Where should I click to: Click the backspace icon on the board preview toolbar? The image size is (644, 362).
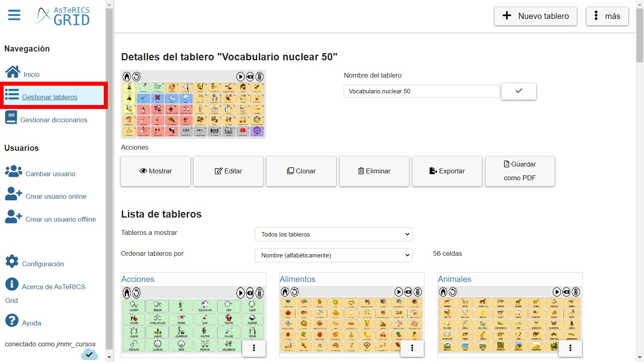(x=250, y=76)
